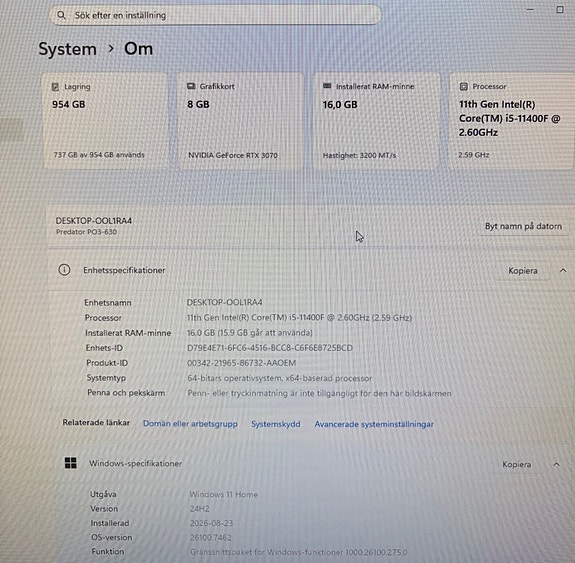
Task: Click the Windows-specifikationer header row
Action: pos(314,464)
